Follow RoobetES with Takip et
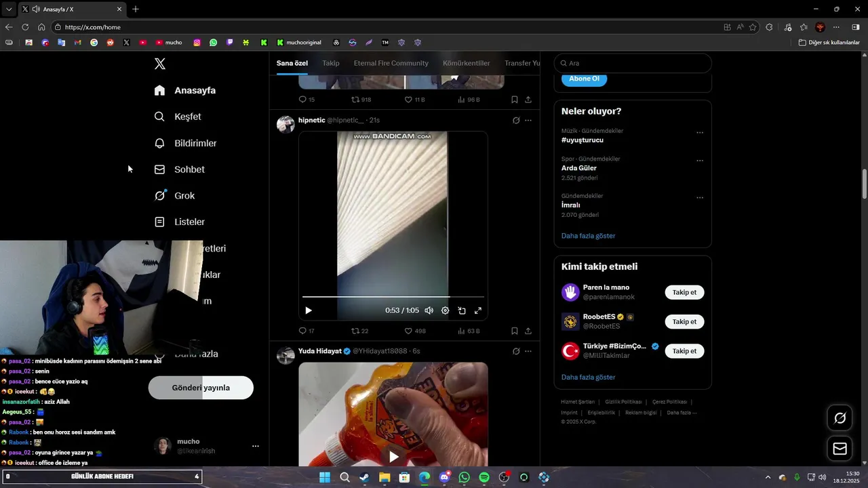The image size is (868, 488). pyautogui.click(x=684, y=322)
